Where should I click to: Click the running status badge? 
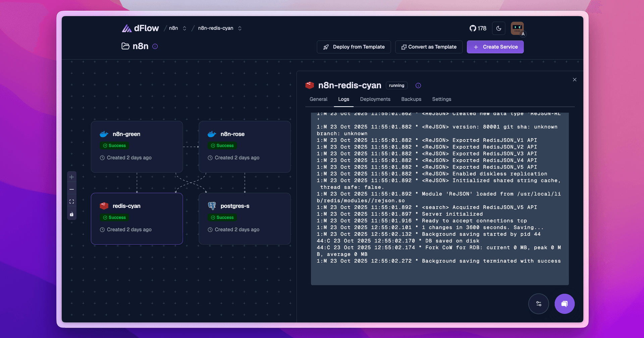[x=396, y=86]
